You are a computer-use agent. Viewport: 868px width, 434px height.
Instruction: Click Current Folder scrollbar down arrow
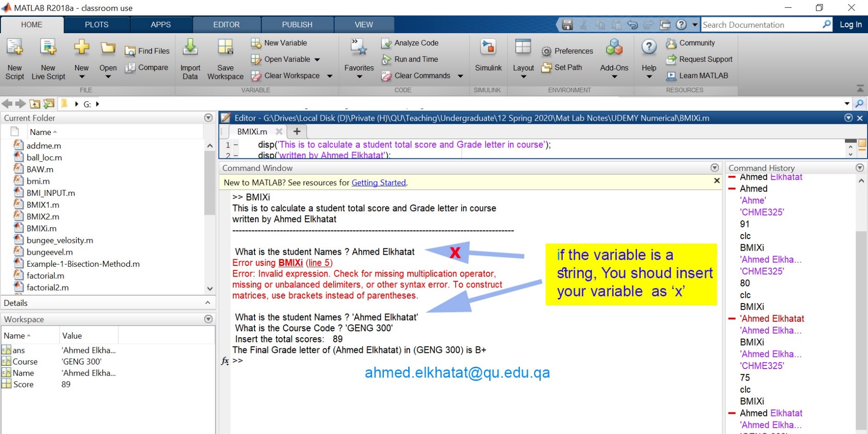pyautogui.click(x=210, y=289)
